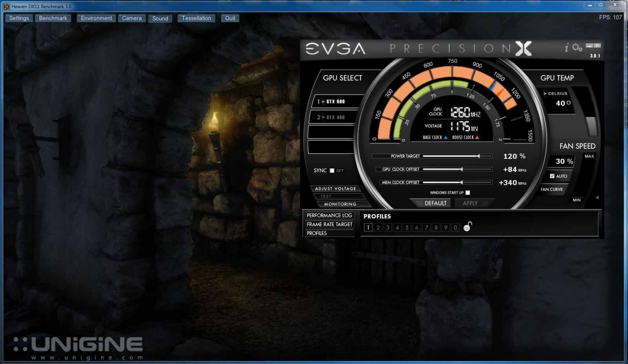The width and height of the screenshot is (628, 364).
Task: Minimize the Heaven benchmark window
Action: coord(590,5)
